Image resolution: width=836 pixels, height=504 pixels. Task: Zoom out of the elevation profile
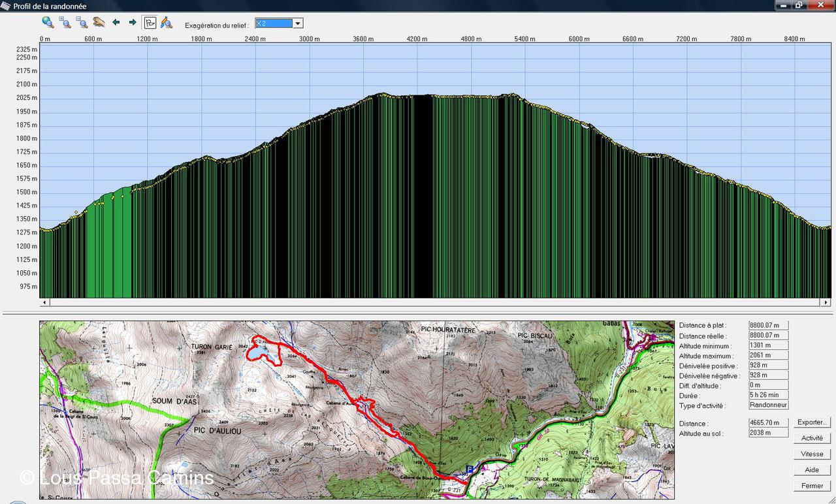click(x=82, y=22)
